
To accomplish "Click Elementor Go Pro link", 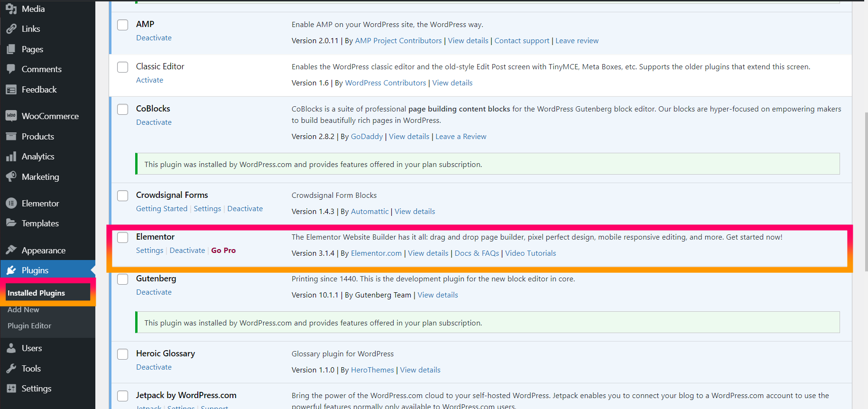I will click(223, 250).
